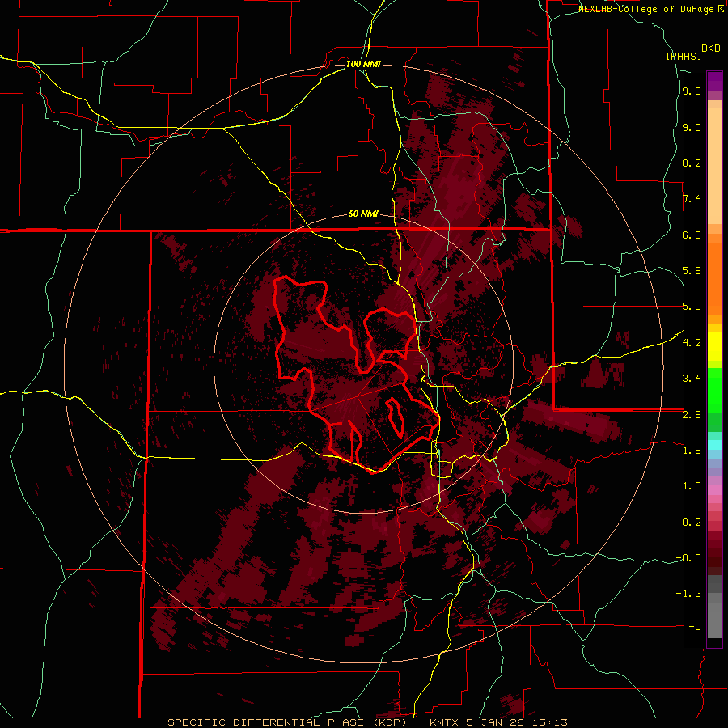728x728 pixels.
Task: Click the purple color band atop the scale
Action: point(714,81)
